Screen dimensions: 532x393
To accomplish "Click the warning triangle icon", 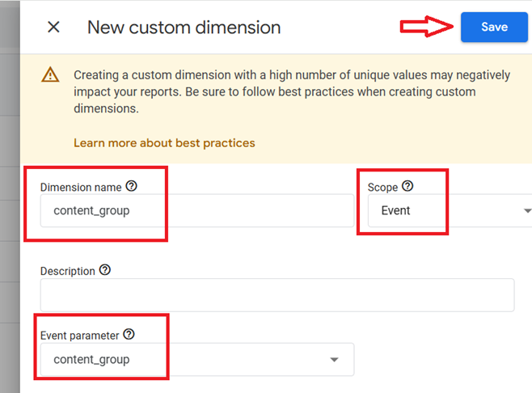I will (50, 74).
